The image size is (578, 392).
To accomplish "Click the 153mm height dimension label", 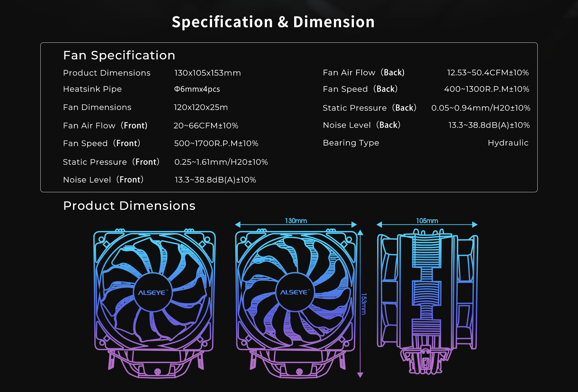I will 364,304.
